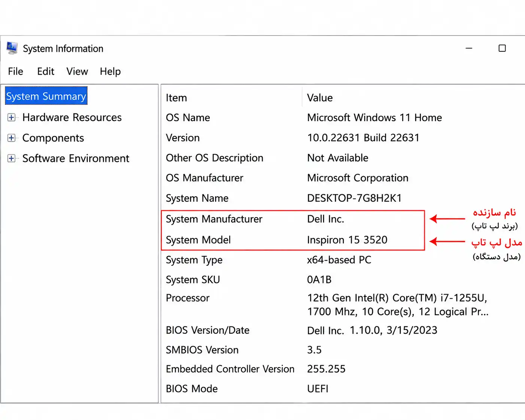Open the File menu

(x=16, y=71)
